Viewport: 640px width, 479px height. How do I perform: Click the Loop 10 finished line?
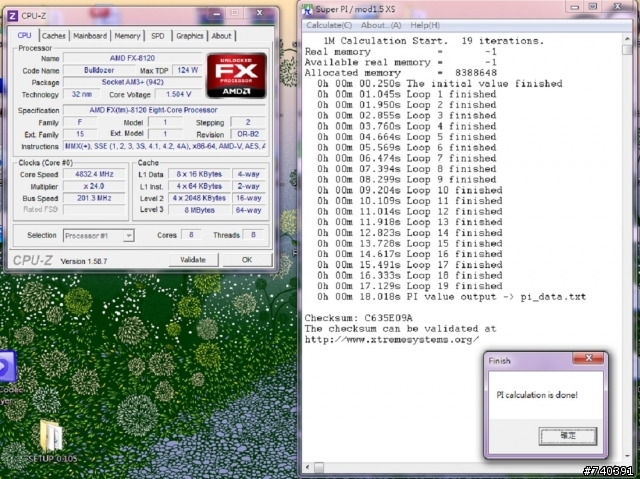pos(410,190)
